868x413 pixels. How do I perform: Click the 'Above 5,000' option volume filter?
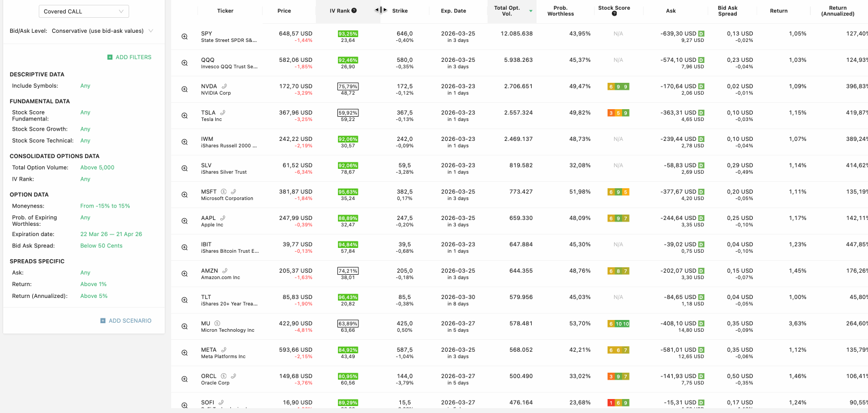point(97,168)
